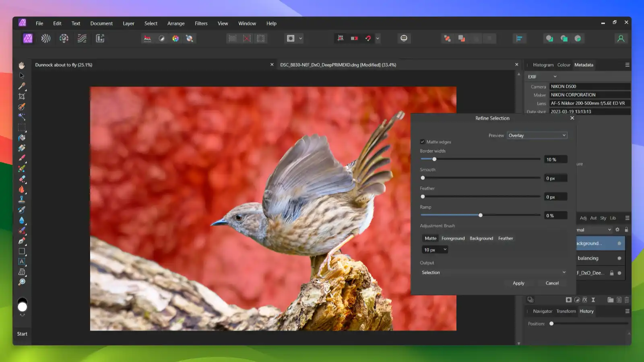This screenshot has width=644, height=362.
Task: Click the Auto Colours color wheel toolbar icon
Action: pos(175,38)
